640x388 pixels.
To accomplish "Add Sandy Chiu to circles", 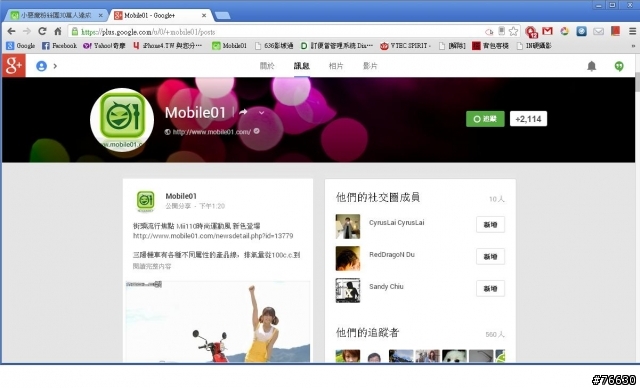I will coord(490,288).
